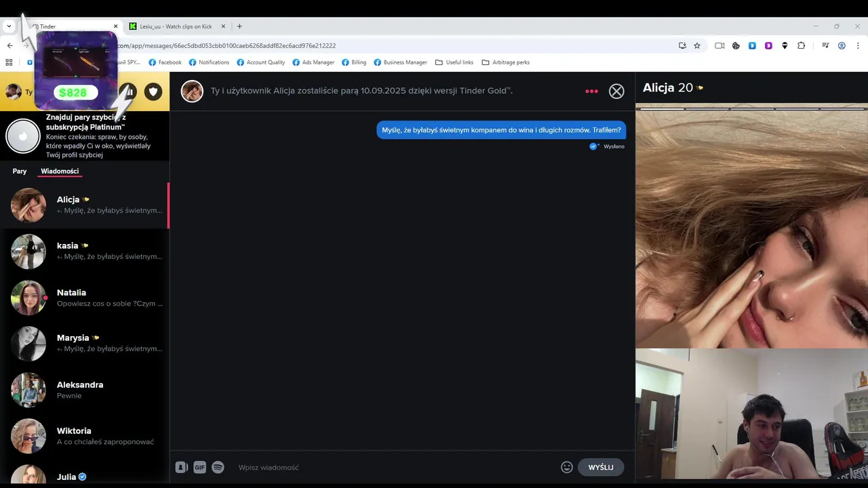This screenshot has height=488, width=868.
Task: Click the Platinum subscription promo banner
Action: 85,136
